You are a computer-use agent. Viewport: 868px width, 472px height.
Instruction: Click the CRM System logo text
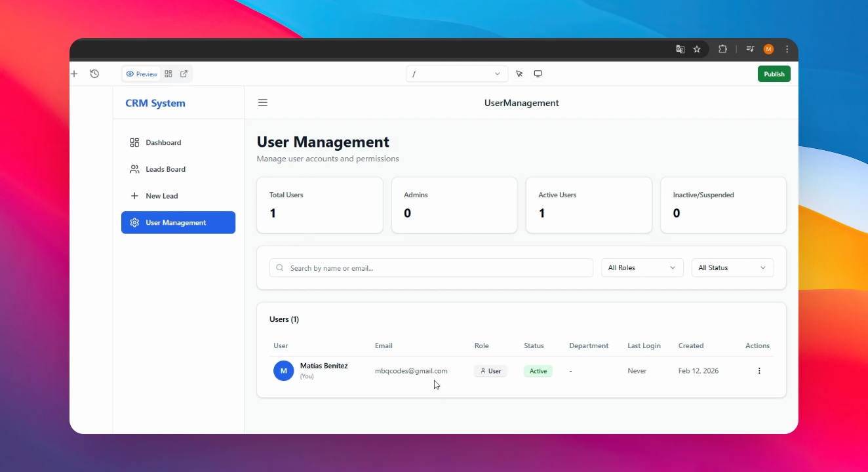[x=155, y=103]
